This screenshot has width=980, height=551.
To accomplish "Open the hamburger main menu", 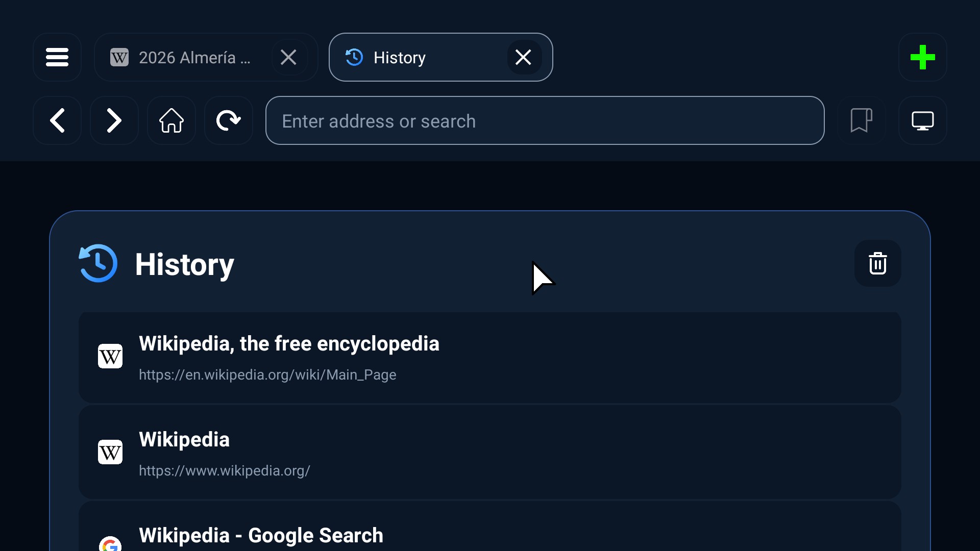I will coord(57,57).
